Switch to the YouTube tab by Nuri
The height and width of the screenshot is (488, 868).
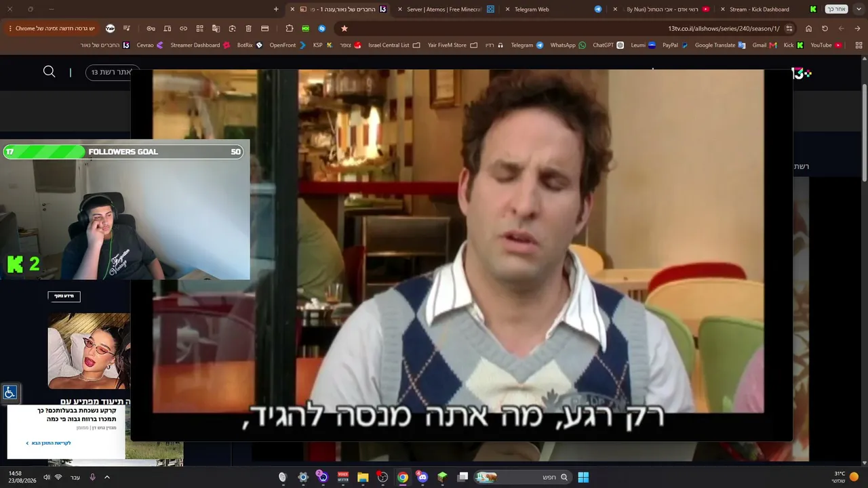(661, 9)
